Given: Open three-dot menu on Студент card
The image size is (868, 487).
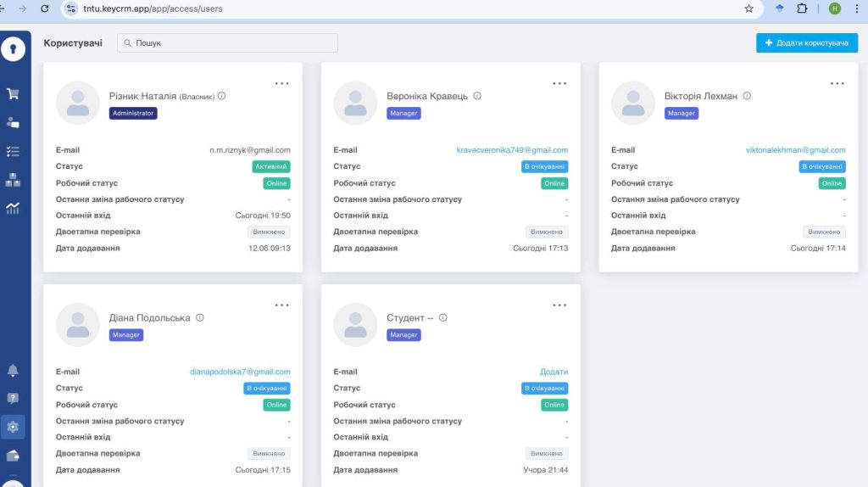Looking at the screenshot, I should click(x=559, y=305).
